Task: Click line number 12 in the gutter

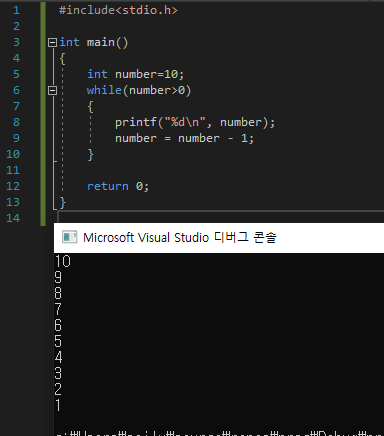Action: (13, 186)
